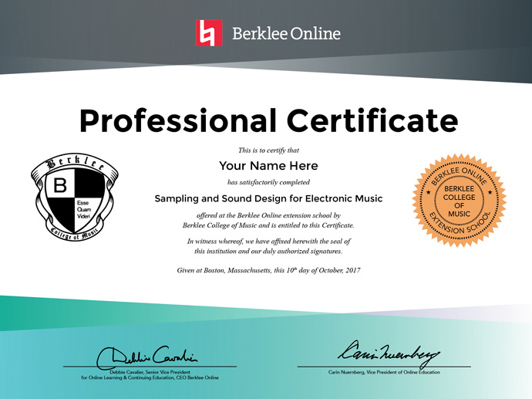Click the orange Berklee Online Extension School seal

pos(459,201)
